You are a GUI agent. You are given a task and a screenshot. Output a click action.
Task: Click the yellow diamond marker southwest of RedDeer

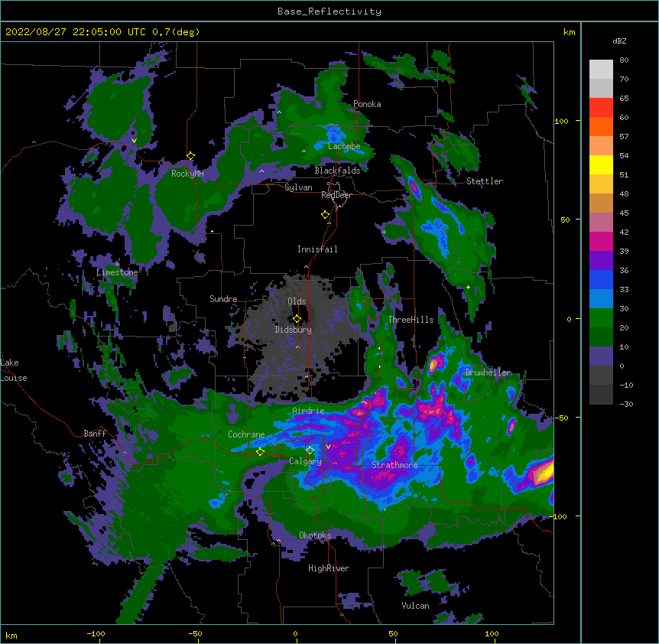[x=326, y=215]
